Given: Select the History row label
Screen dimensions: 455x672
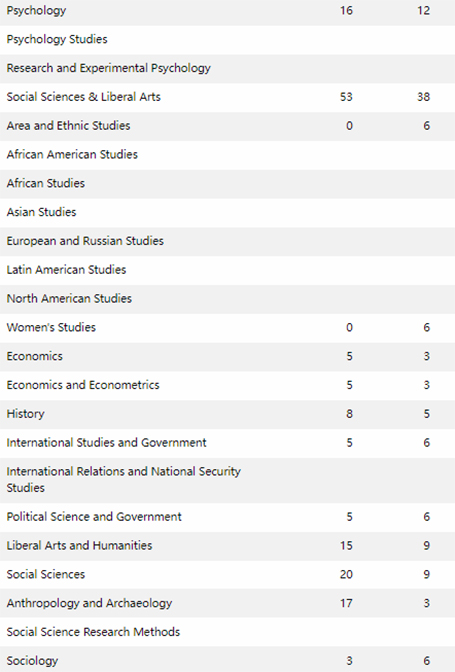Looking at the screenshot, I should 25,414.
